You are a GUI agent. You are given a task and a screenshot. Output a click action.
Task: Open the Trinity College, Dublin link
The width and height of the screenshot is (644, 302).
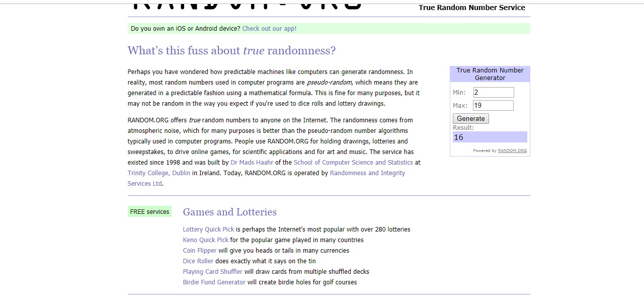click(x=159, y=173)
